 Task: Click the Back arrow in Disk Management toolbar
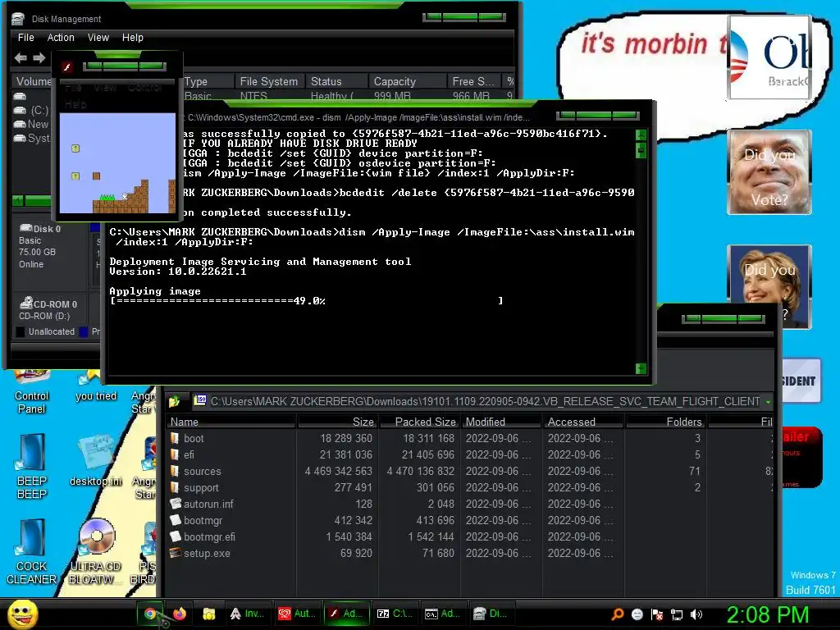(21, 58)
